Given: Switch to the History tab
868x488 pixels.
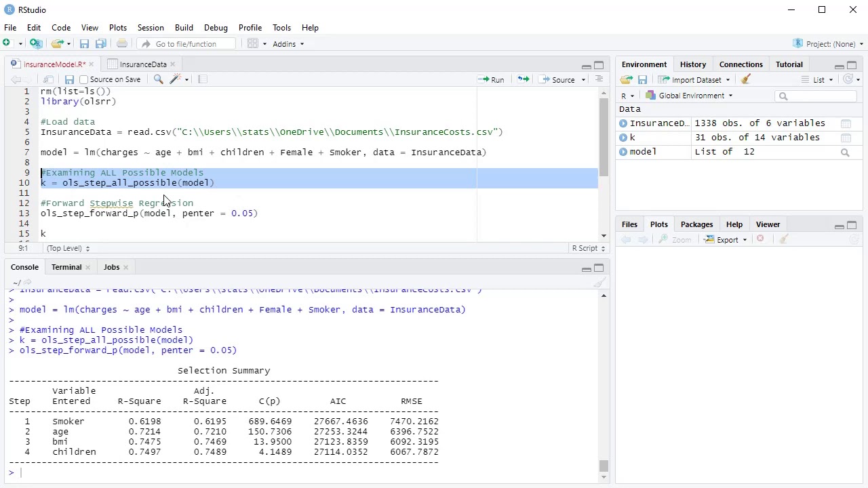Looking at the screenshot, I should 693,64.
